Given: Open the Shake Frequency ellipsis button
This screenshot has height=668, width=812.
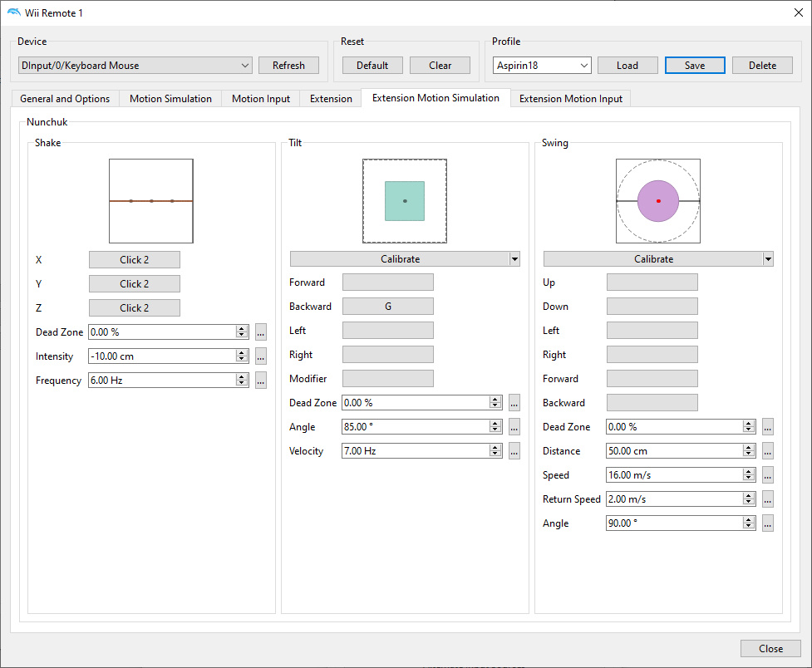Looking at the screenshot, I should click(260, 380).
